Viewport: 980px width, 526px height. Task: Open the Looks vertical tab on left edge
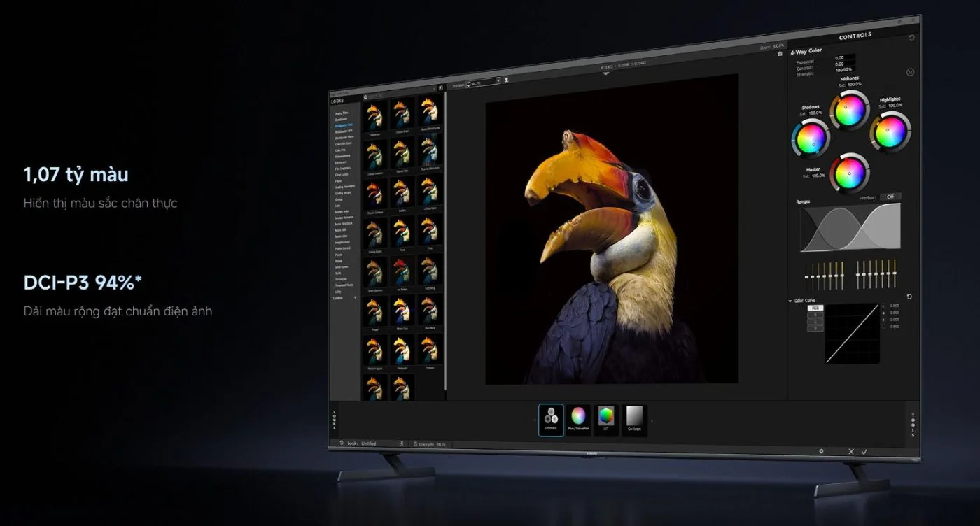[x=335, y=419]
